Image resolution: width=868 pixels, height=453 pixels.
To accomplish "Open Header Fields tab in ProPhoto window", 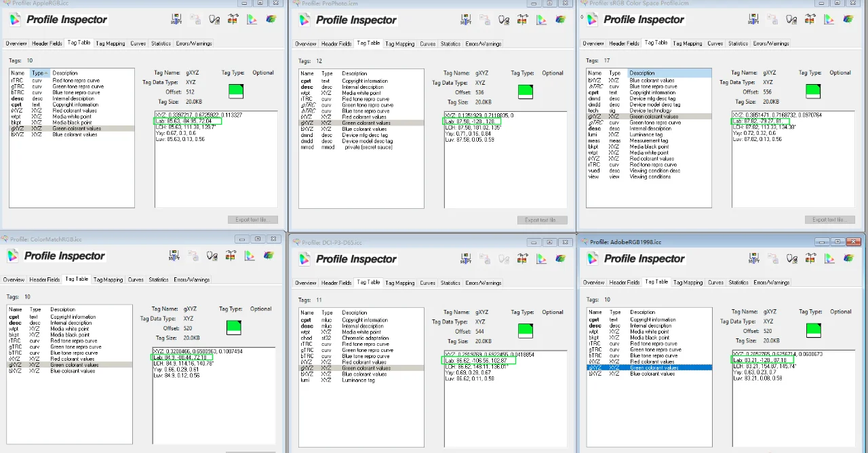I will click(336, 43).
